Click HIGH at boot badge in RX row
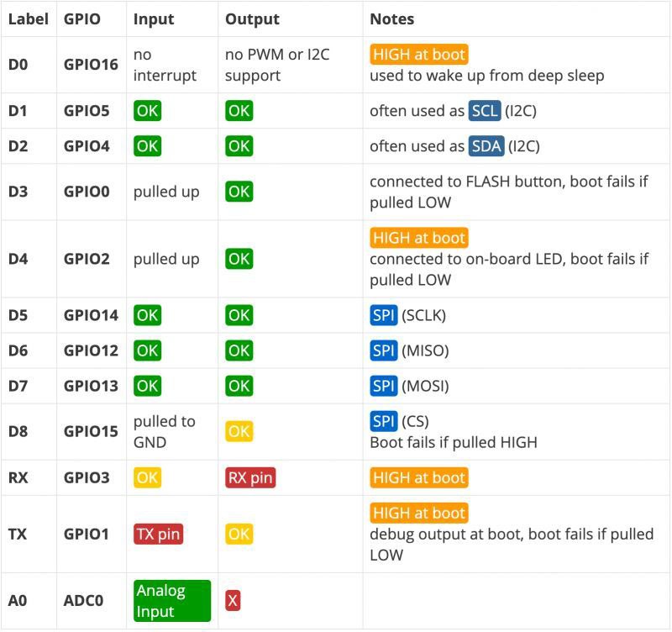Screen dimensions: 672x632 pyautogui.click(x=418, y=478)
